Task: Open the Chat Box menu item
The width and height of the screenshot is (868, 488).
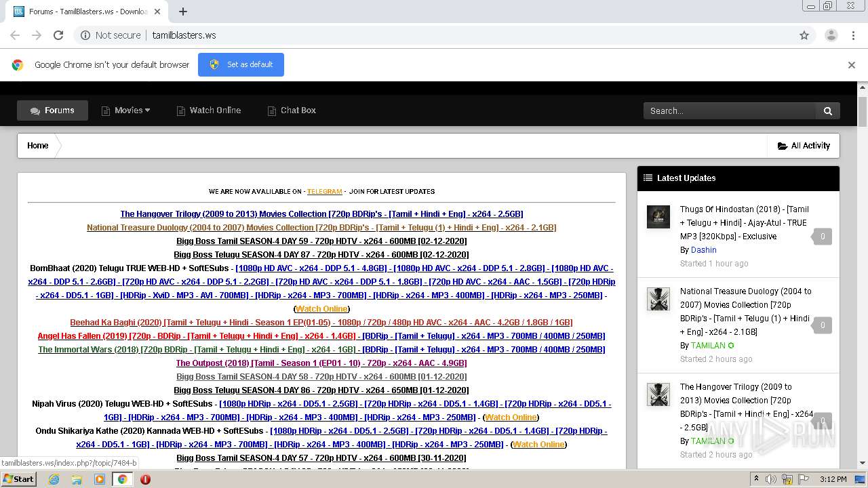Action: coord(292,110)
